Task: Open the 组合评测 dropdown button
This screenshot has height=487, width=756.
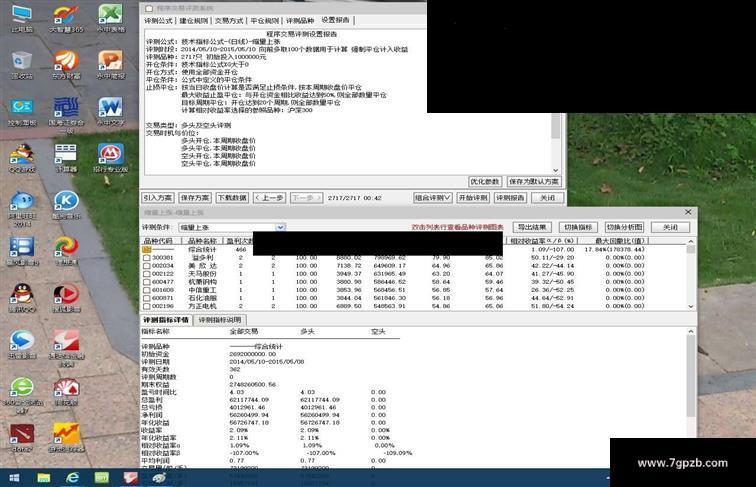Action: (432, 198)
